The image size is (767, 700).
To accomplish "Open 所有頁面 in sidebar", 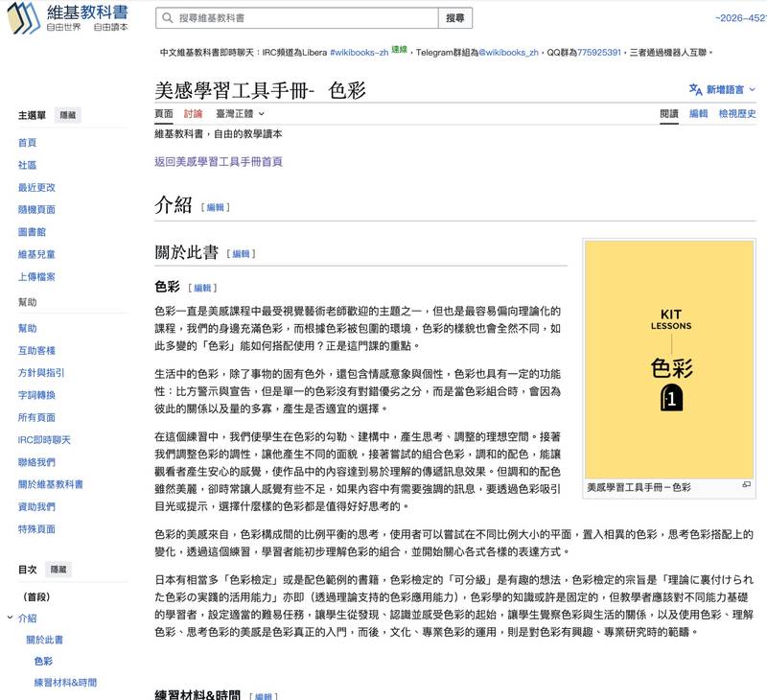I will [x=36, y=418].
